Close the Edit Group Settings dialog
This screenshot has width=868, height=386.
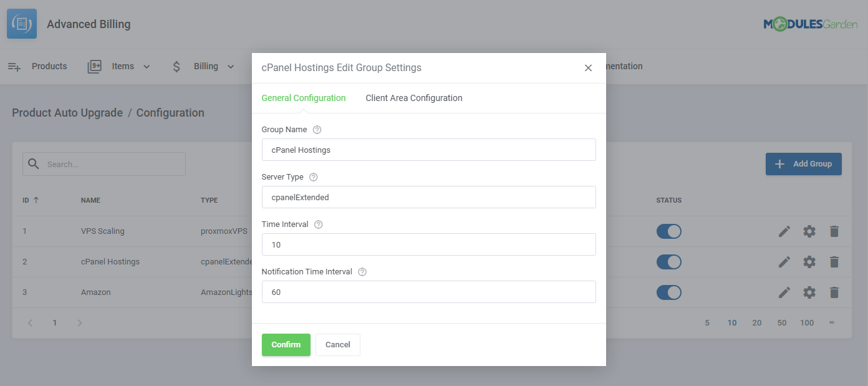[588, 68]
